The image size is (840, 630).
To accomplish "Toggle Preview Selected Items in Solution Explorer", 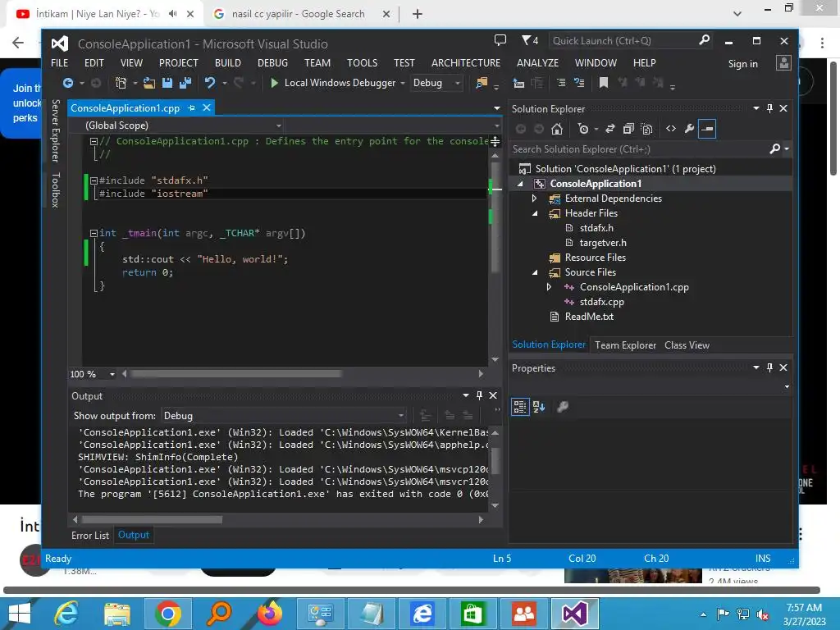I will pyautogui.click(x=707, y=129).
